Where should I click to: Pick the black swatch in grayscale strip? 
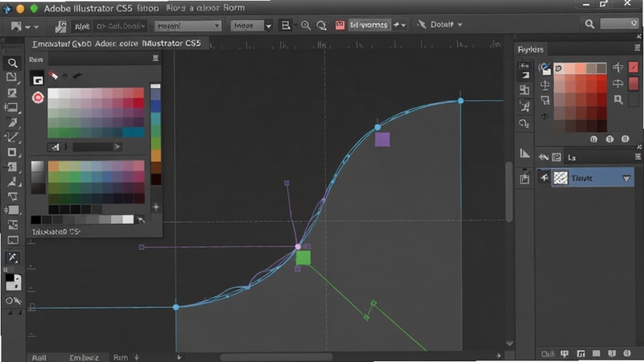(35, 220)
